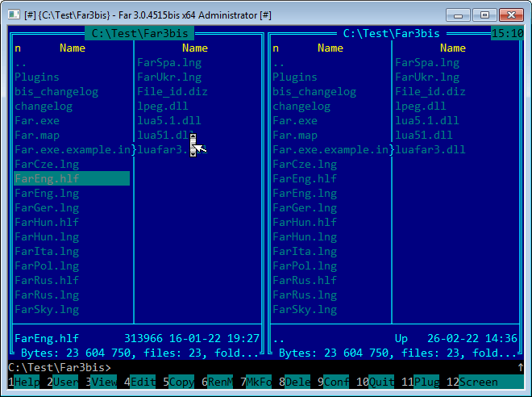Click the 'n' sort indicator in left panel
The height and width of the screenshot is (397, 532).
[18, 48]
